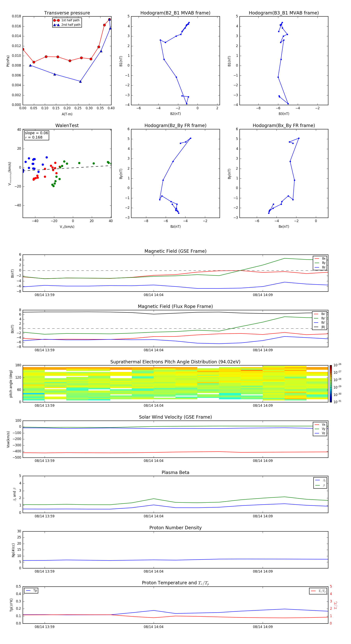Viewport: 351px width, 644px height.
Task: Select "Bz'" in the Flux Rope legend
Action: [x=320, y=323]
